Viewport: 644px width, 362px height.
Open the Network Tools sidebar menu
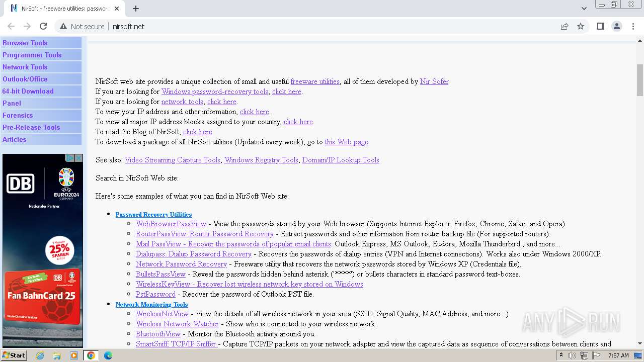pos(41,67)
